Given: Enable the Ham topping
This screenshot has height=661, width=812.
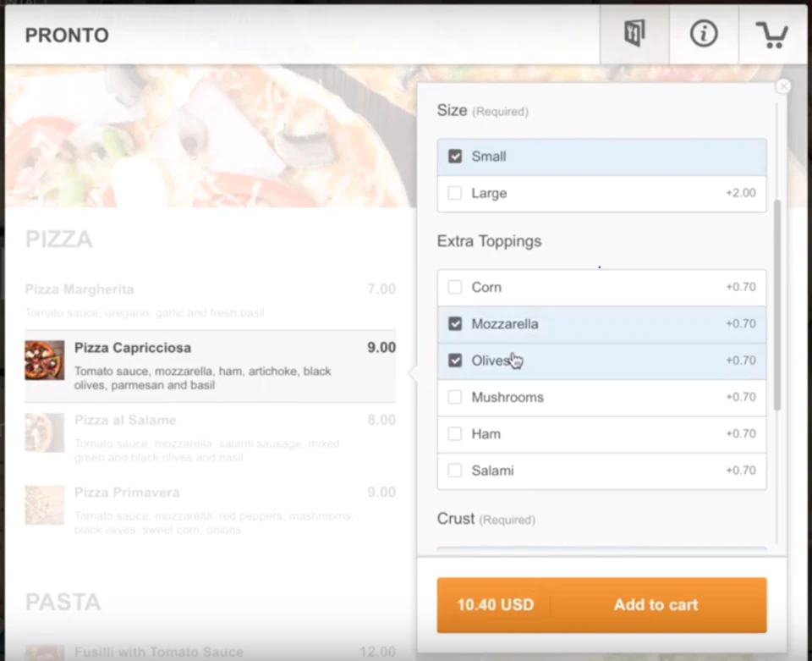Looking at the screenshot, I should click(454, 433).
